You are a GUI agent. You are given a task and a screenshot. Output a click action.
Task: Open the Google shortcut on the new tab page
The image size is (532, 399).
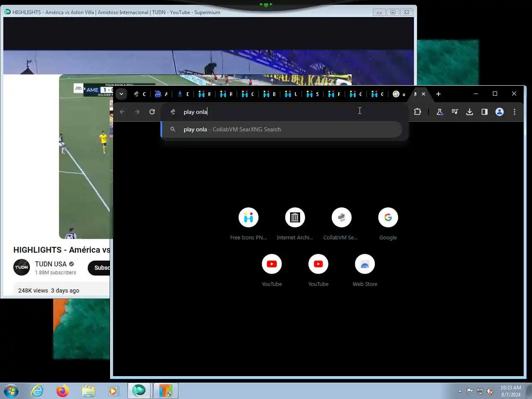[x=388, y=224]
